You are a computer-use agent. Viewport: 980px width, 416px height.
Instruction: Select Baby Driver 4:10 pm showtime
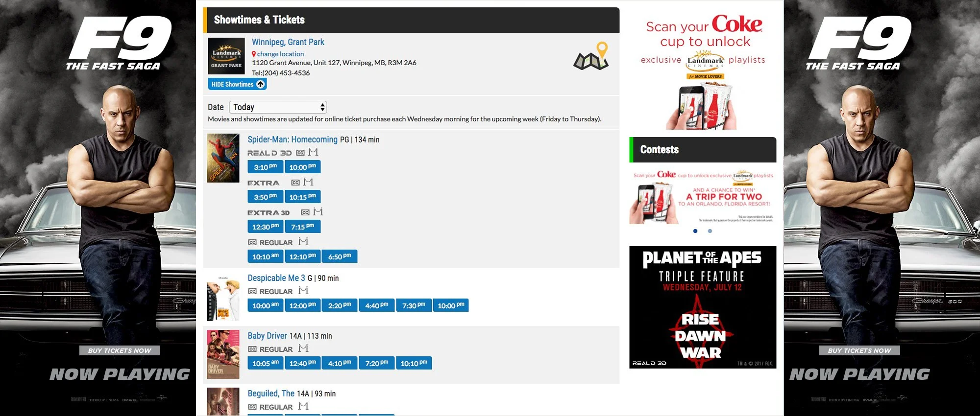tap(340, 363)
